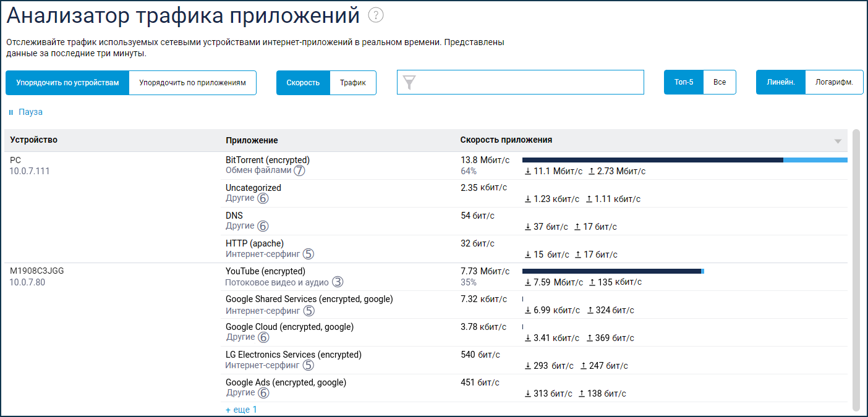Click the priority 7 badge next to Обмен файлами
Viewport: 868px width, 417px height.
tap(300, 171)
